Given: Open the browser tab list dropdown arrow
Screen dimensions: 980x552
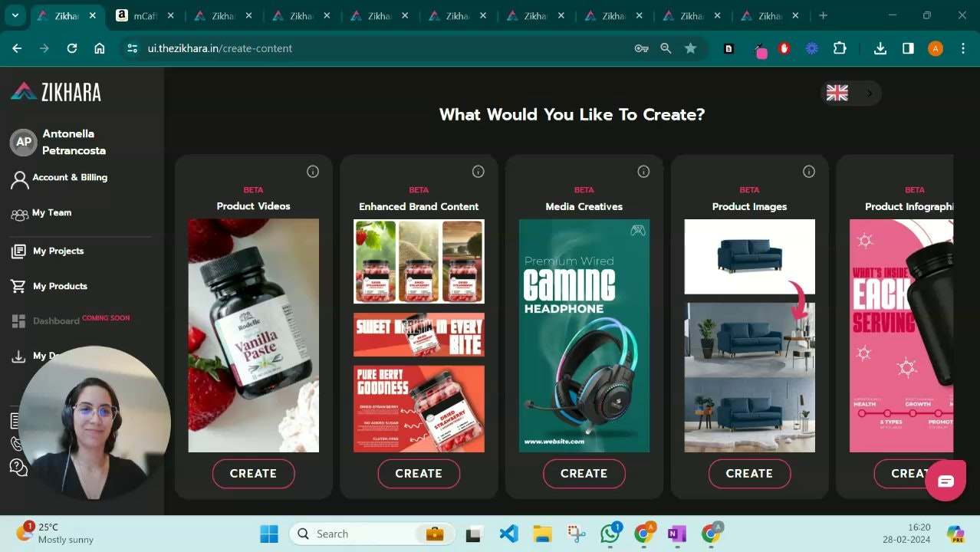Looking at the screenshot, I should [15, 15].
